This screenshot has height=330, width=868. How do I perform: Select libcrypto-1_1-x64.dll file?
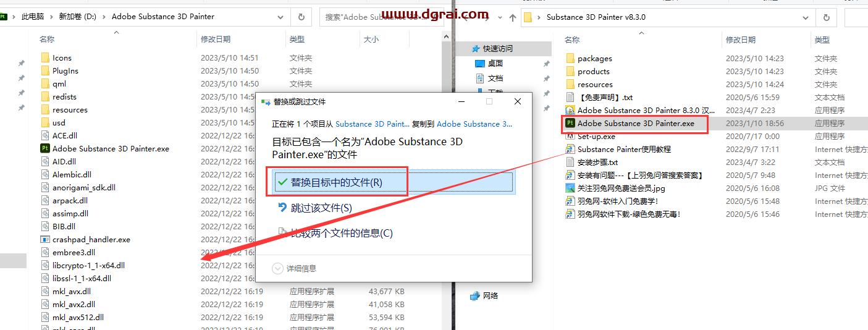click(88, 265)
